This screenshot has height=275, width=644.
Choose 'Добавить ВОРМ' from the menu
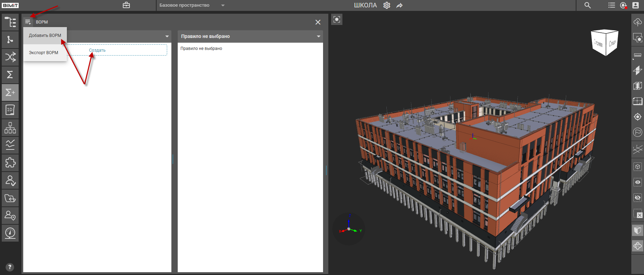point(45,36)
